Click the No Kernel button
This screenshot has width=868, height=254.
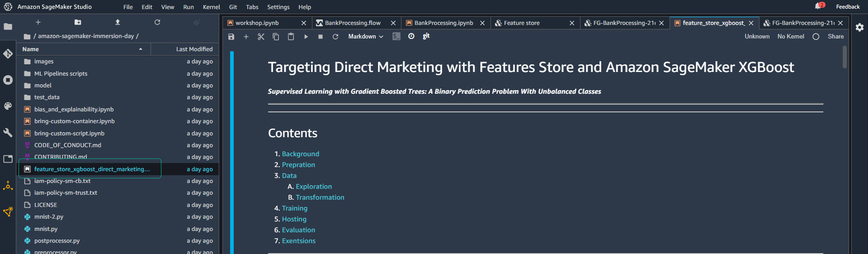[791, 37]
